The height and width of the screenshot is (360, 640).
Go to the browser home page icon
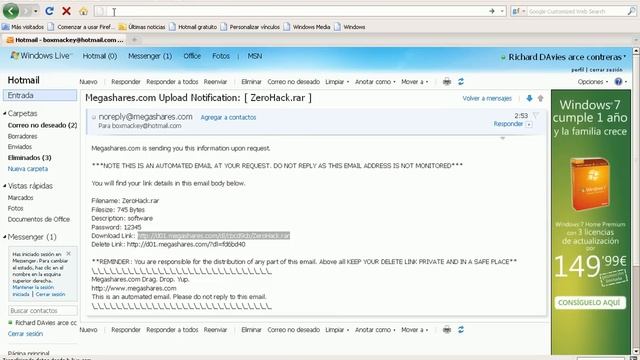pos(83,11)
